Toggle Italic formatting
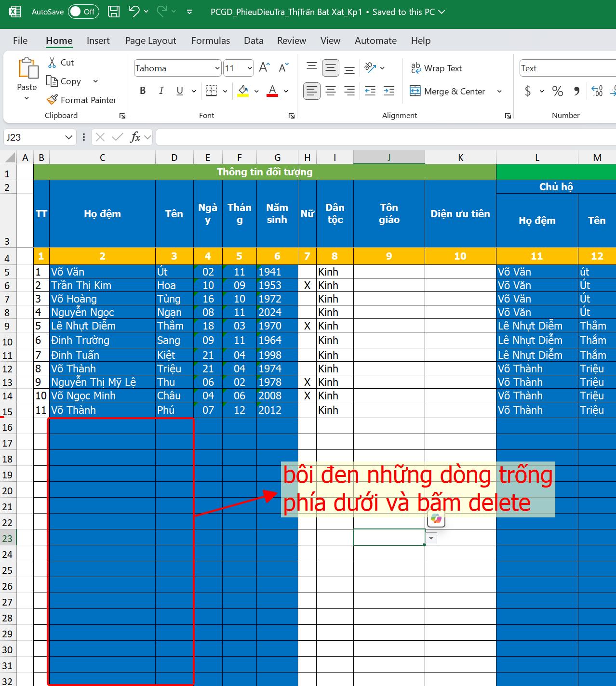The height and width of the screenshot is (686, 616). point(161,91)
